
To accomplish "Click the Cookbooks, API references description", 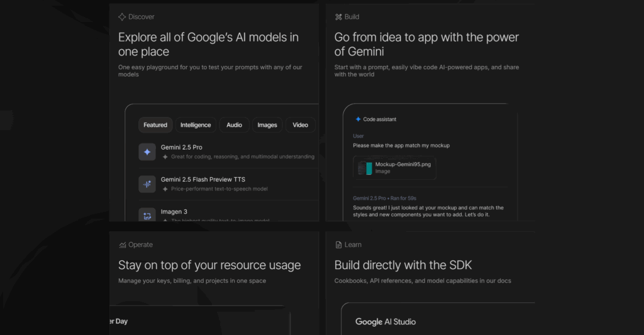I will 423,281.
